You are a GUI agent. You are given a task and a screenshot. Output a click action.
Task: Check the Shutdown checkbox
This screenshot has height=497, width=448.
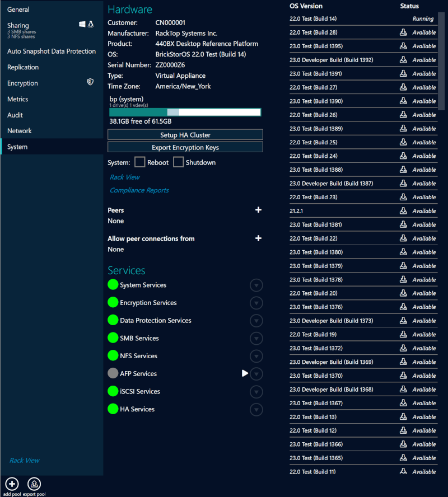tap(178, 162)
